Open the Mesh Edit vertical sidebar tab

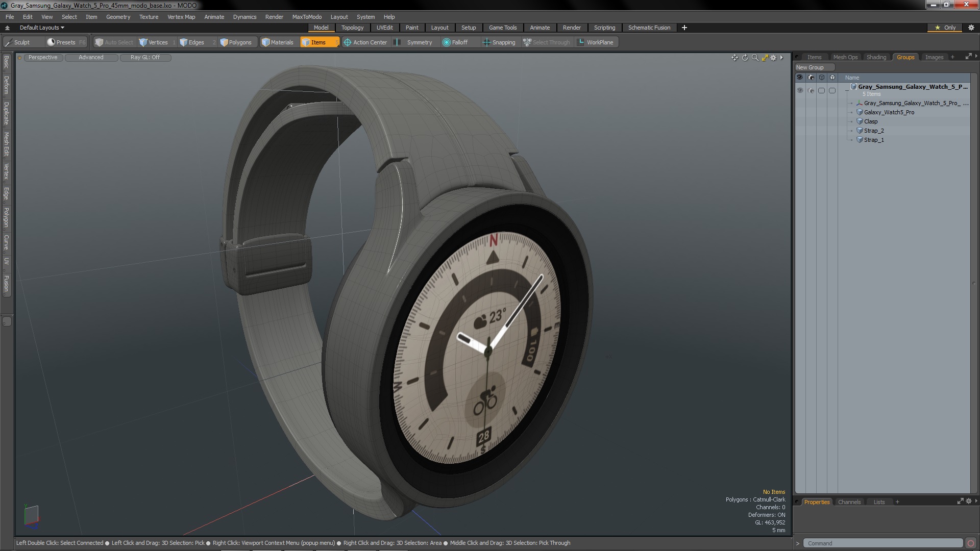click(x=6, y=144)
